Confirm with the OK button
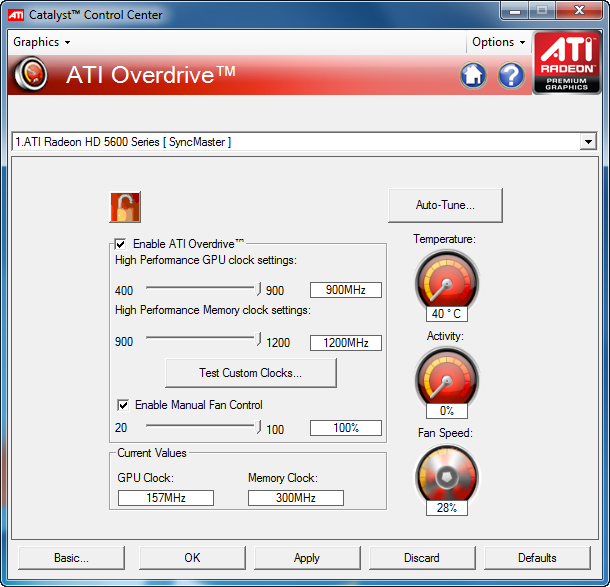The width and height of the screenshot is (610, 587). coord(192,558)
